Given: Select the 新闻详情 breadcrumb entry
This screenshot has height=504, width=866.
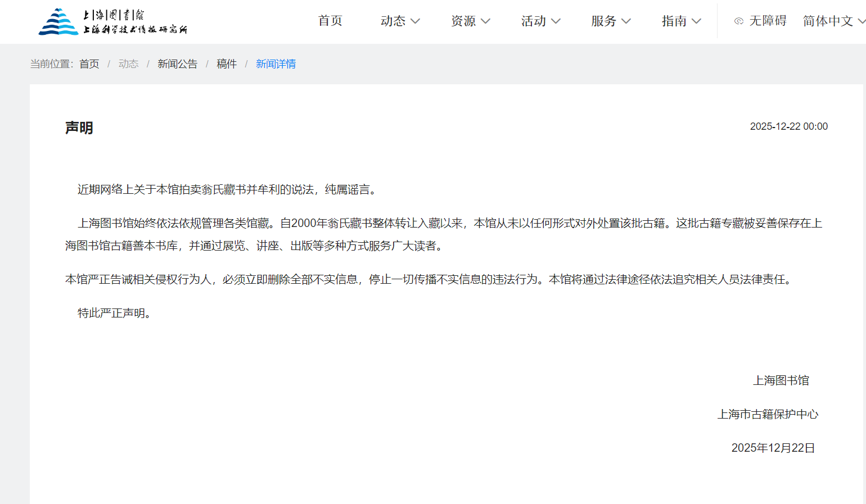Looking at the screenshot, I should click(x=276, y=64).
